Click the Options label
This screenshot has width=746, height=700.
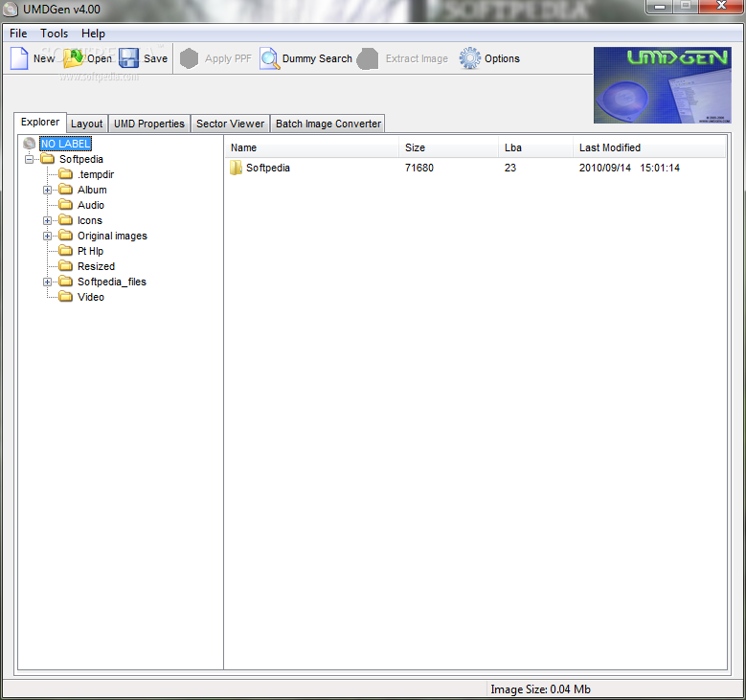click(x=502, y=58)
